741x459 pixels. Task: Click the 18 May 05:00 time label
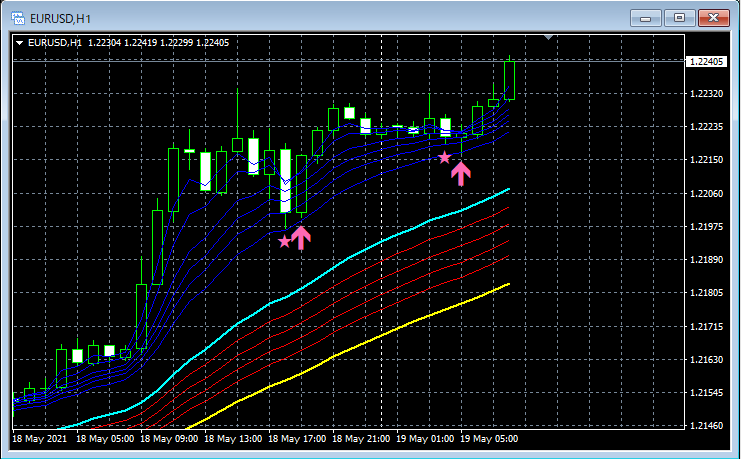coord(105,439)
